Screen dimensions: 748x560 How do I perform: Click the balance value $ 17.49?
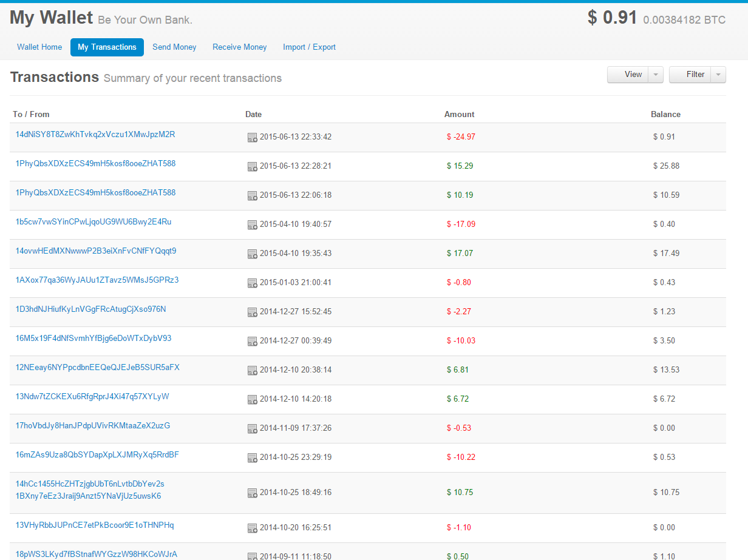(666, 253)
